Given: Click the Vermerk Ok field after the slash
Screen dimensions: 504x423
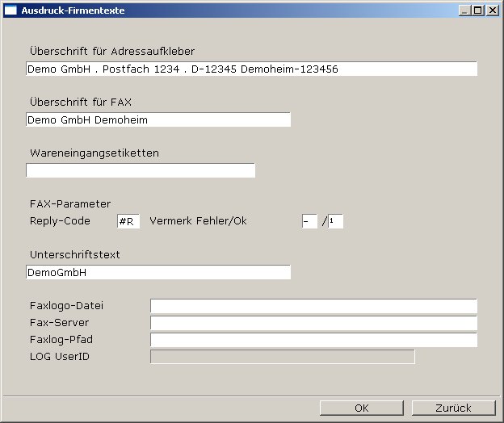Looking at the screenshot, I should point(335,221).
